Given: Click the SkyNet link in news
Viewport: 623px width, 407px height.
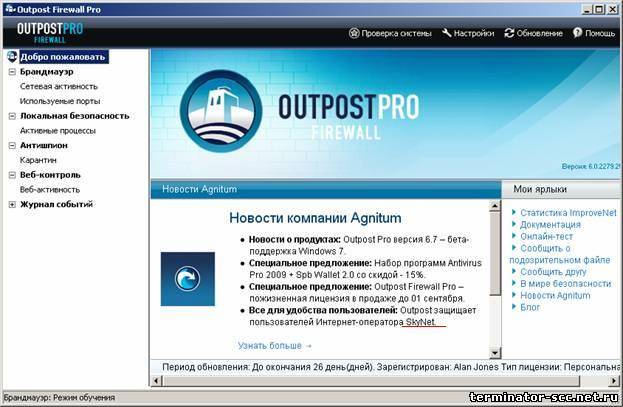Looking at the screenshot, I should [x=420, y=322].
